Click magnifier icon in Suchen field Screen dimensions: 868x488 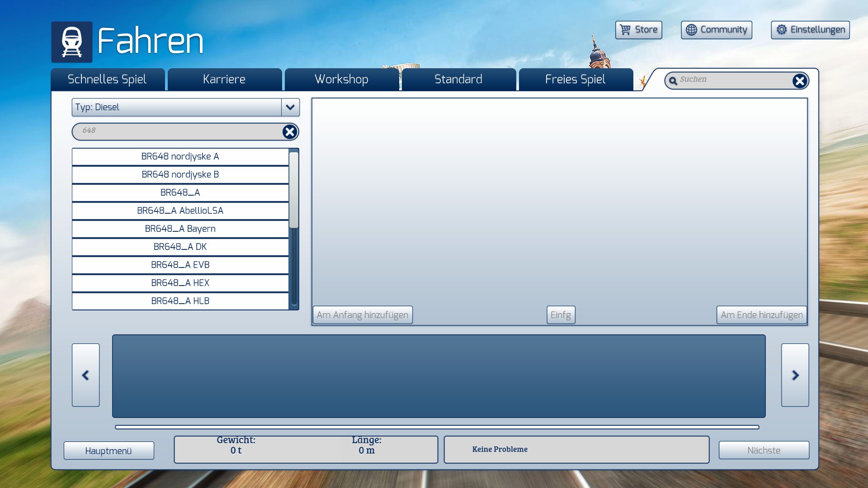[673, 81]
